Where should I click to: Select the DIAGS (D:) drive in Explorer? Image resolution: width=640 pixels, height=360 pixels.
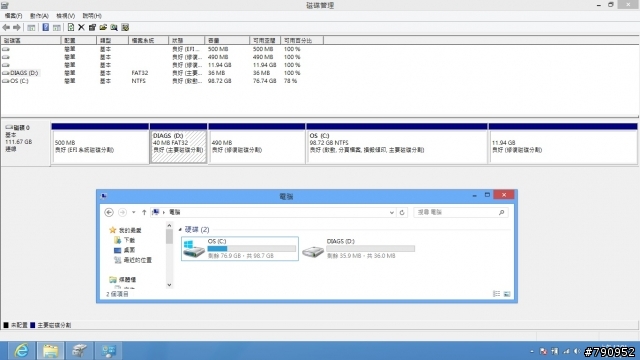tap(359, 249)
